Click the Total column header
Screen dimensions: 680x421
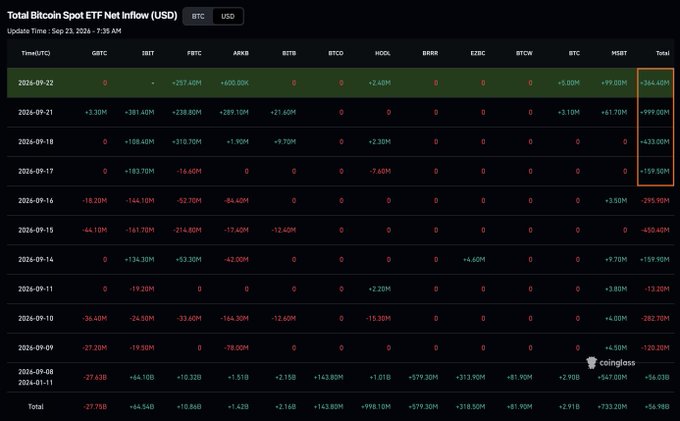point(662,53)
